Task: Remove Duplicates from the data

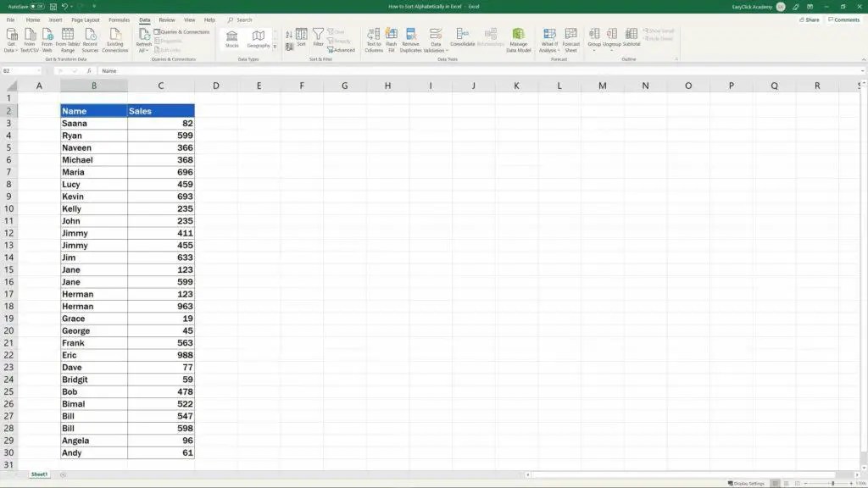Action: point(410,42)
